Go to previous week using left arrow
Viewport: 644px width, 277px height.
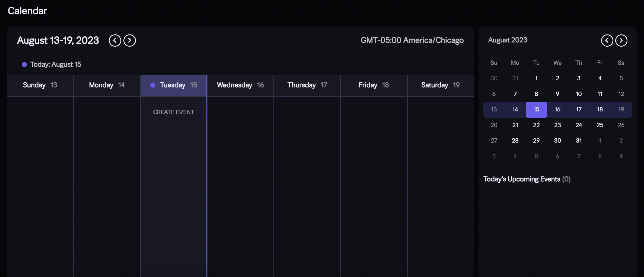coord(115,41)
